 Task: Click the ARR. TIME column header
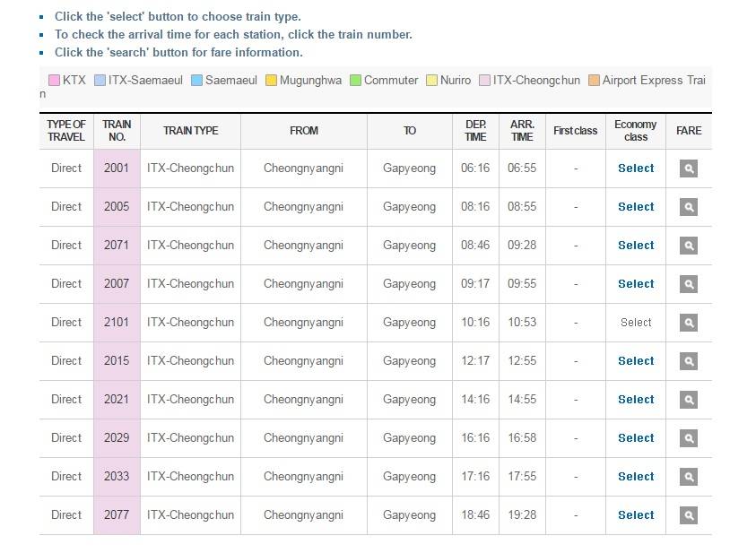pyautogui.click(x=522, y=131)
